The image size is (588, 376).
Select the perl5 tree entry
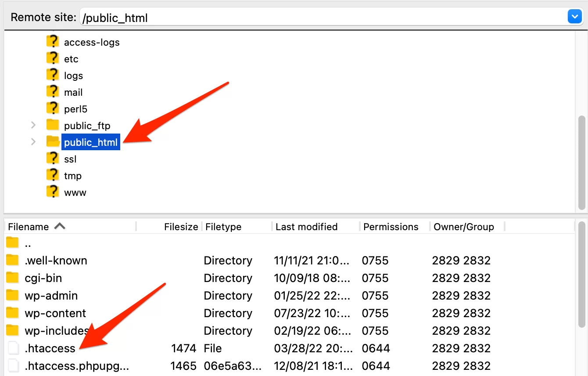[x=75, y=109]
